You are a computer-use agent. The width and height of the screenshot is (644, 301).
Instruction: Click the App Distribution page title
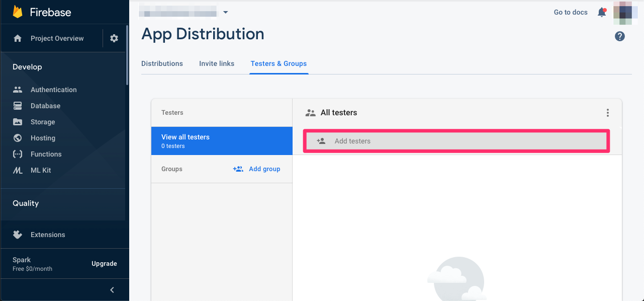coord(203,34)
